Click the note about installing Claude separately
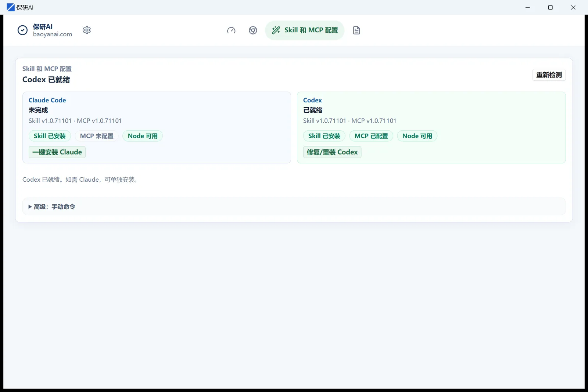 [81, 179]
